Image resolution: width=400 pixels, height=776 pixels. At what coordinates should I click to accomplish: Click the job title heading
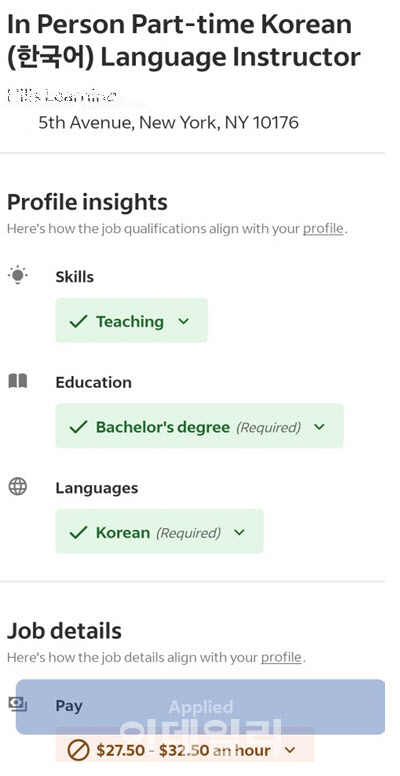click(184, 41)
